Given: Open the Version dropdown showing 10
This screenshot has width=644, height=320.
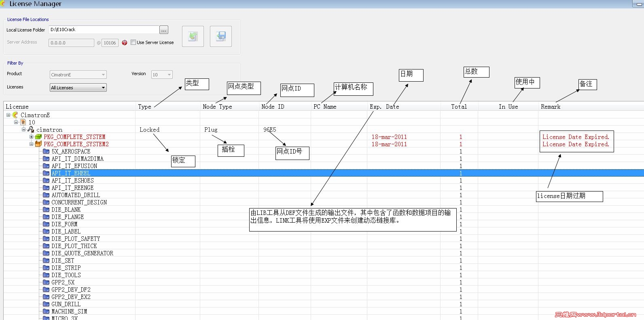Looking at the screenshot, I should 162,75.
